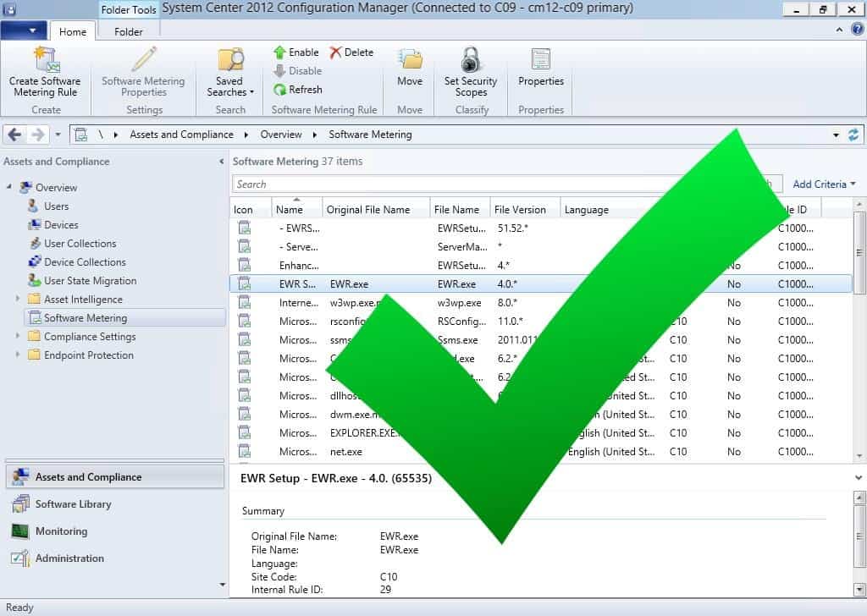The image size is (867, 616).
Task: Select the ServerMa... rule row
Action: point(541,247)
